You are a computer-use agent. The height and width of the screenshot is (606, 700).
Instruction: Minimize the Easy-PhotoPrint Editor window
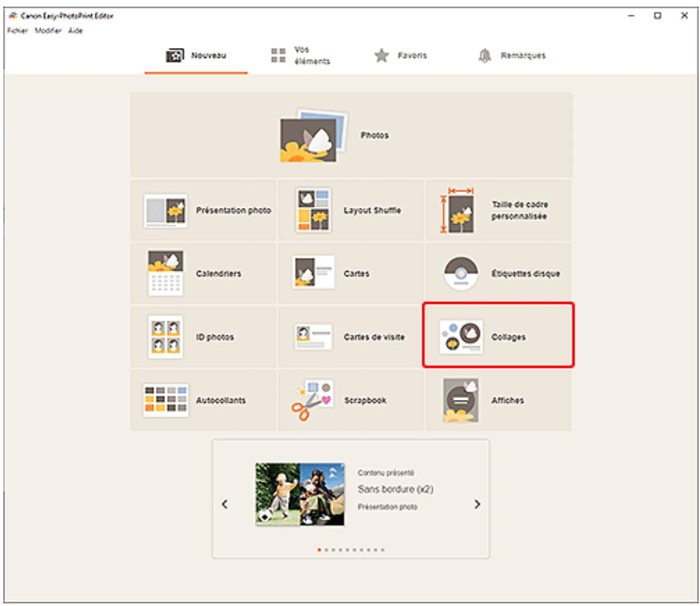tap(631, 15)
